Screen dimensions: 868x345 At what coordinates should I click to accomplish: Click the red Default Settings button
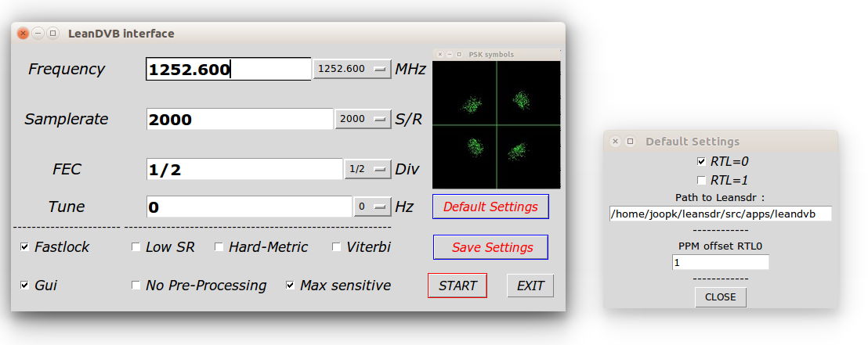pyautogui.click(x=490, y=207)
